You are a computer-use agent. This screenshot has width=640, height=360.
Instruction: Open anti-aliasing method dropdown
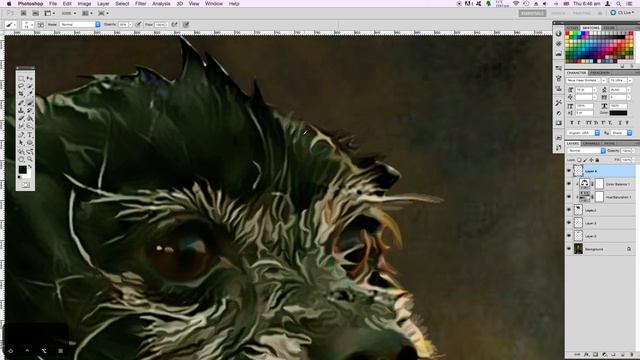[622, 133]
